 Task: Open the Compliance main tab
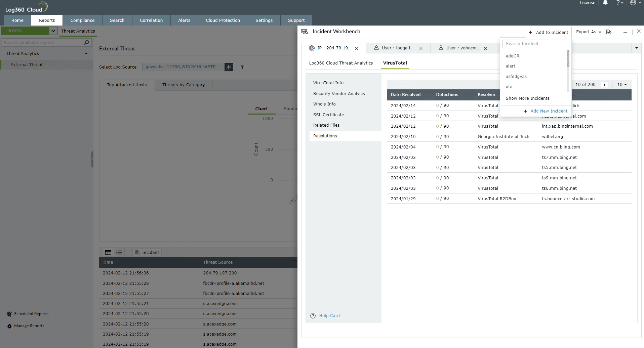(x=82, y=20)
